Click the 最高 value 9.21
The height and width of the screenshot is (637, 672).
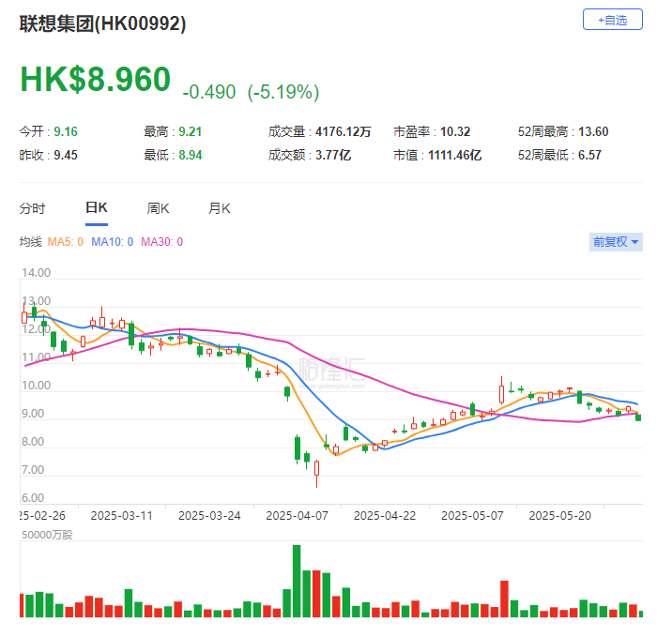pos(191,131)
